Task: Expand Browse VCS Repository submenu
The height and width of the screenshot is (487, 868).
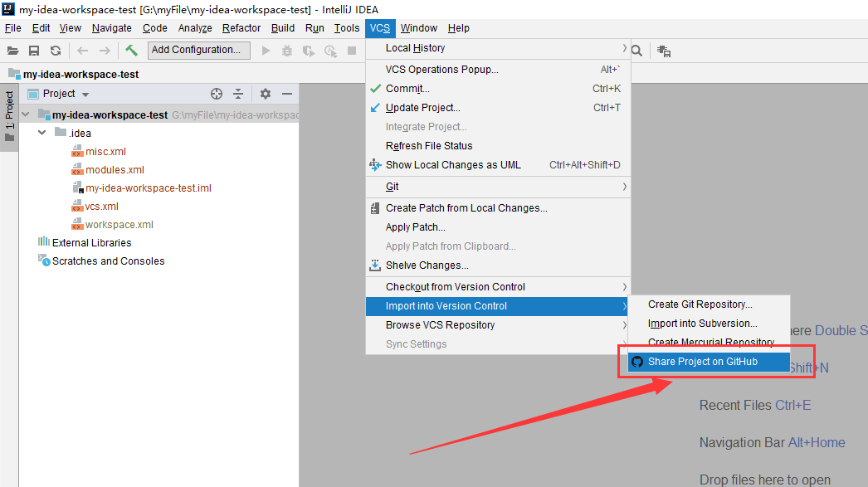Action: pyautogui.click(x=498, y=325)
